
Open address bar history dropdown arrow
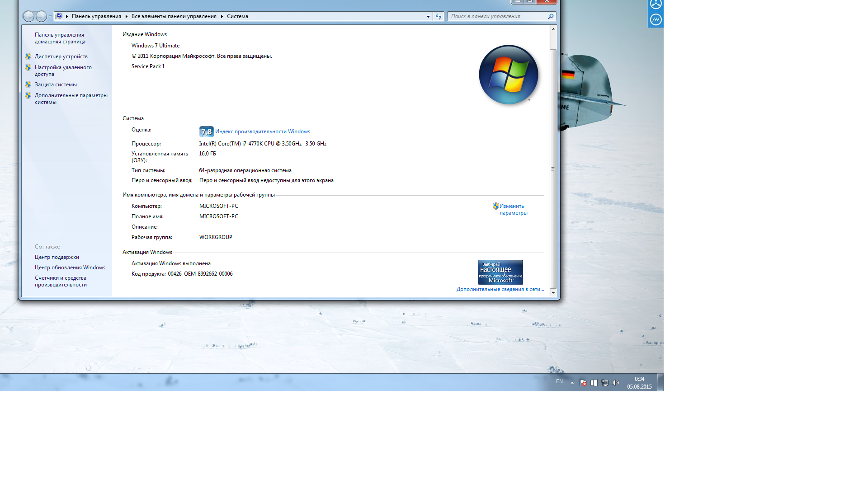pyautogui.click(x=428, y=16)
